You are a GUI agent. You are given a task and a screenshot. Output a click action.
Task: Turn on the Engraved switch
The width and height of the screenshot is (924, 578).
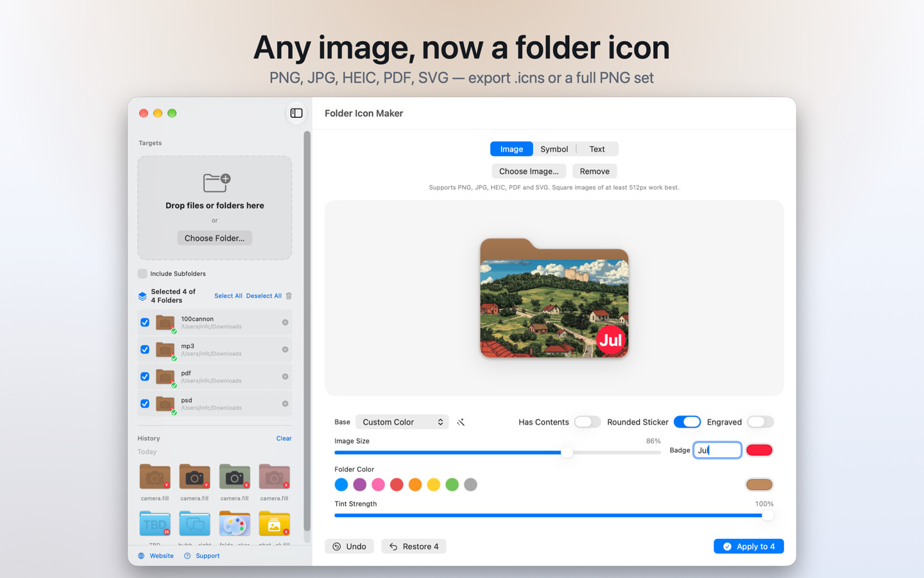point(760,422)
